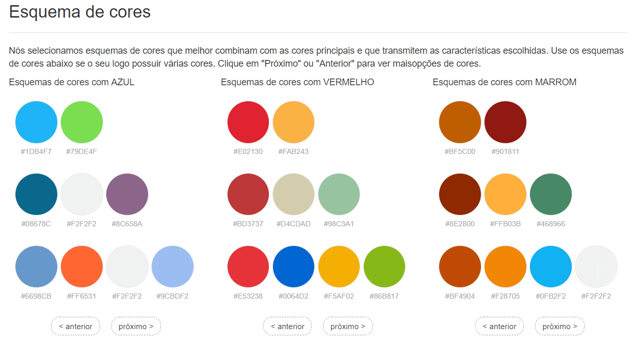Viewport: 644px width, 341px height.
Task: Pick the mint green #98C3A1 circle
Action: point(339,194)
